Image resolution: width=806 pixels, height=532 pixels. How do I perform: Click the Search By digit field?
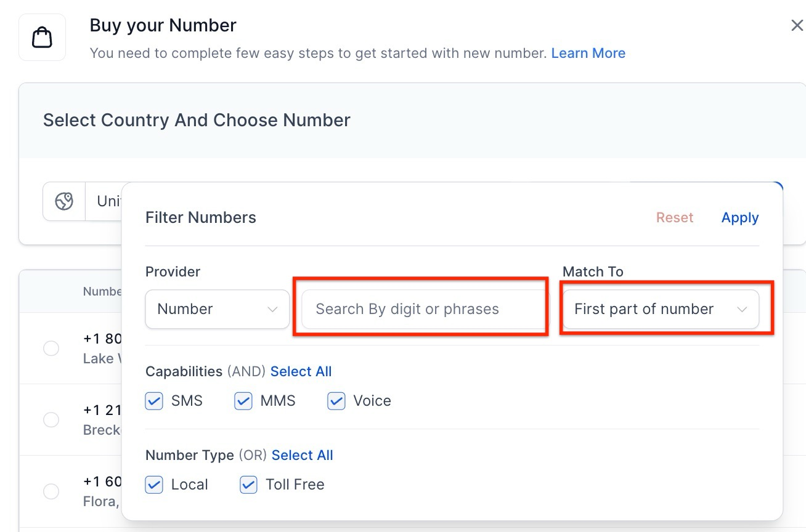pos(423,309)
